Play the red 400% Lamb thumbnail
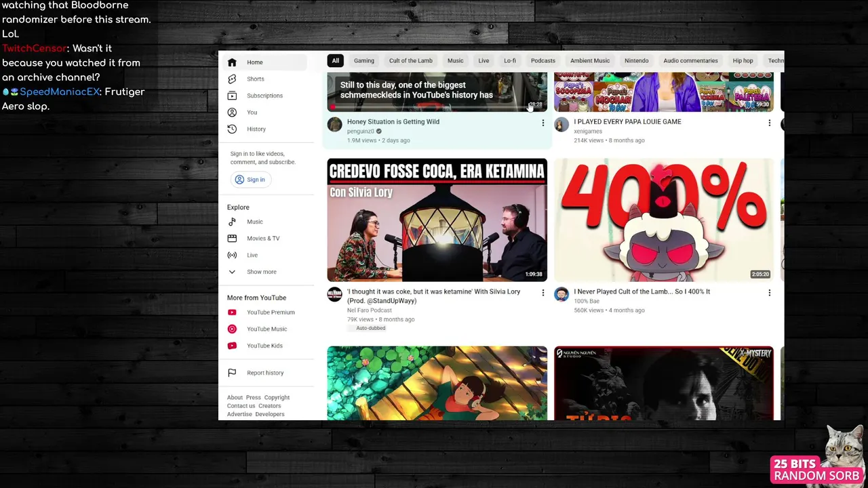 tap(664, 220)
